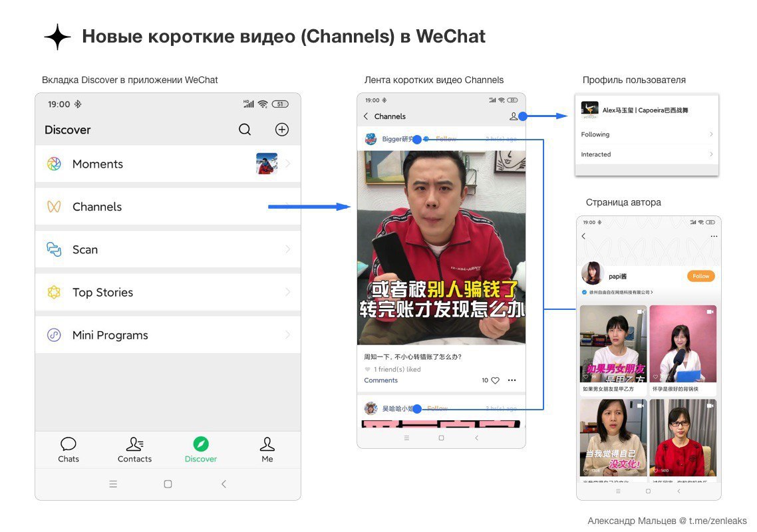
Task: Open the top-left author video thumbnail
Action: [613, 344]
